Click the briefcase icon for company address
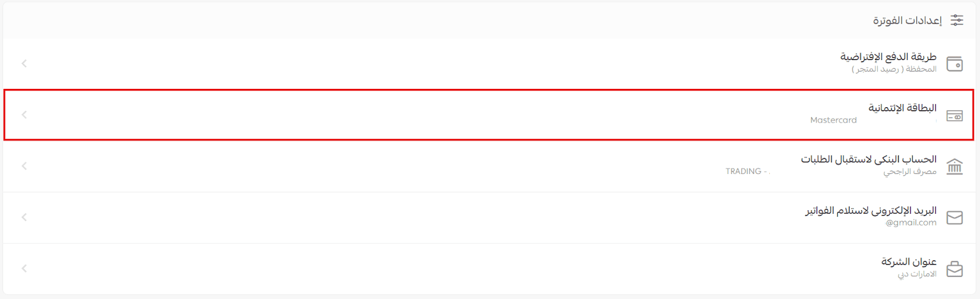 point(954,269)
